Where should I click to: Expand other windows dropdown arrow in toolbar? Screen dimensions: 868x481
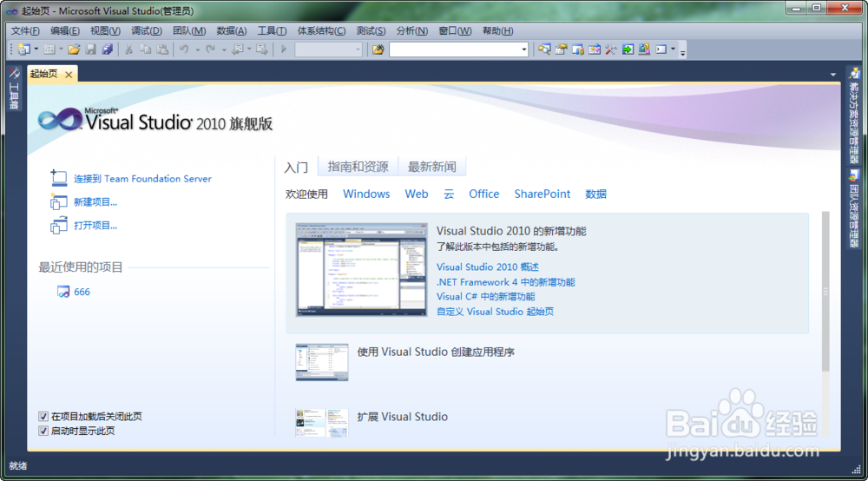point(674,49)
